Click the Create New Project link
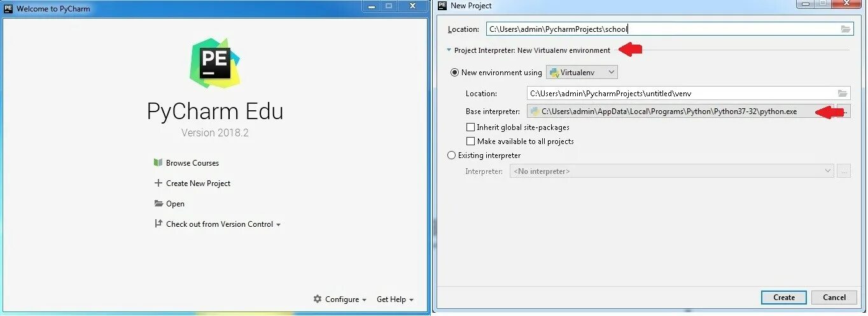The height and width of the screenshot is (316, 868). point(198,183)
